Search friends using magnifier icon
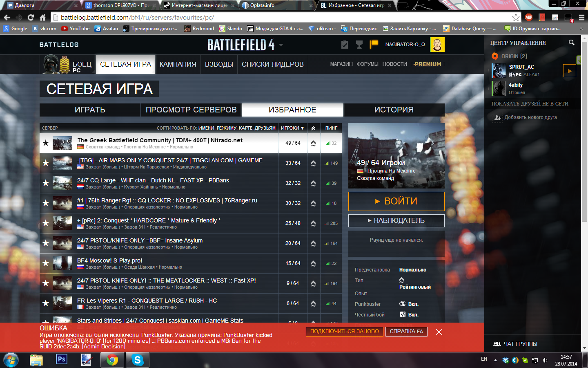The width and height of the screenshot is (588, 368). [571, 43]
